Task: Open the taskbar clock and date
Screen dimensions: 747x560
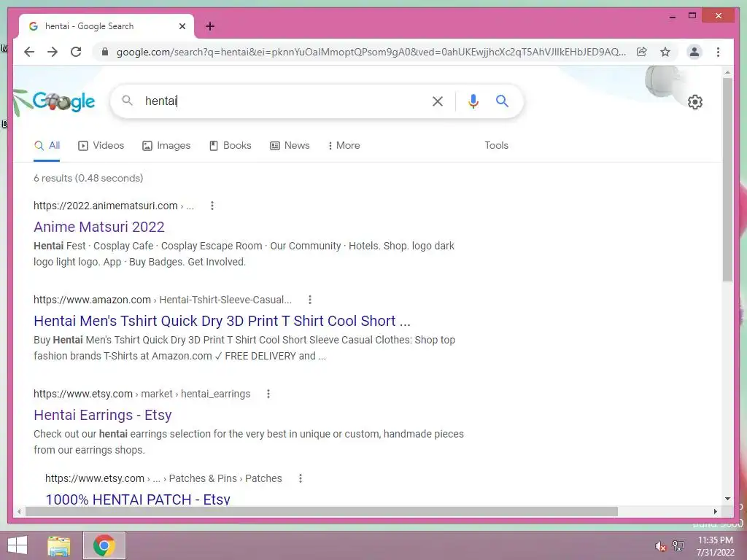Action: (715, 546)
